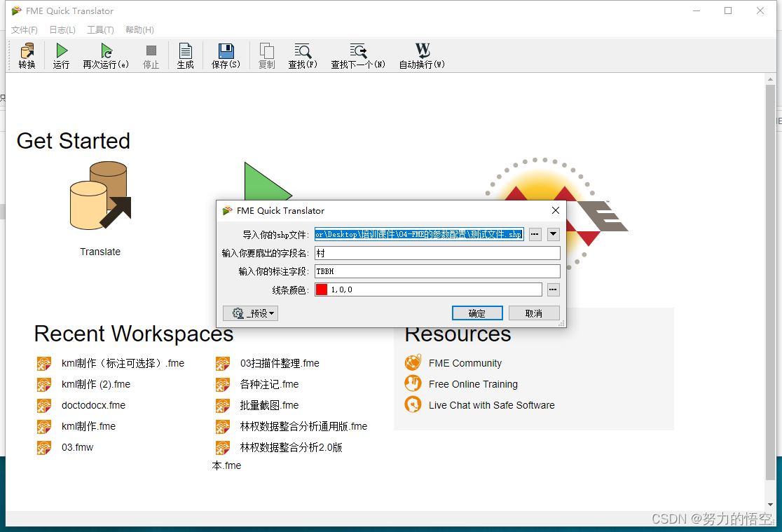The width and height of the screenshot is (782, 532).
Task: Open the 文件(F) menu
Action: coord(25,30)
